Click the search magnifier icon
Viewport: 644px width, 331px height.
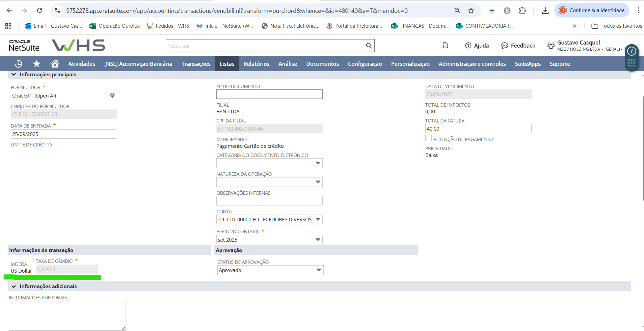(x=369, y=46)
